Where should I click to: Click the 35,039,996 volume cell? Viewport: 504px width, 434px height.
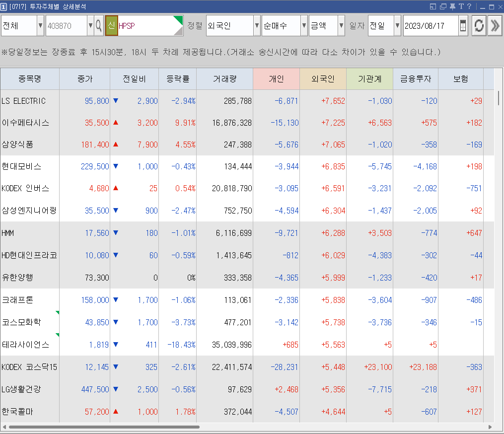(232, 345)
